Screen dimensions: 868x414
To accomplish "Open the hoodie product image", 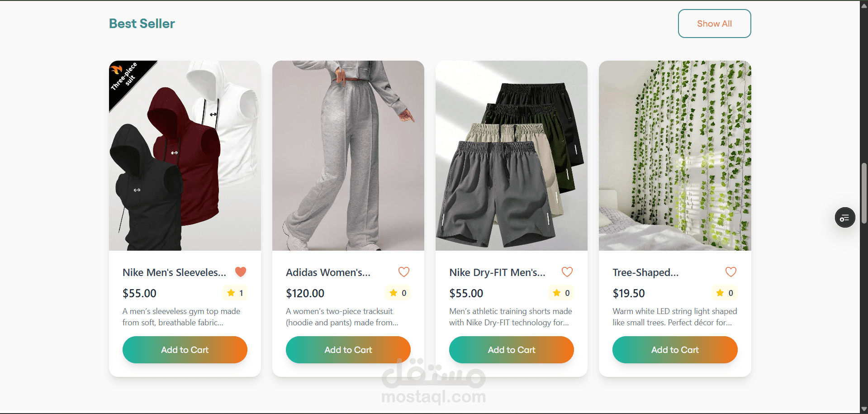I will pyautogui.click(x=185, y=156).
